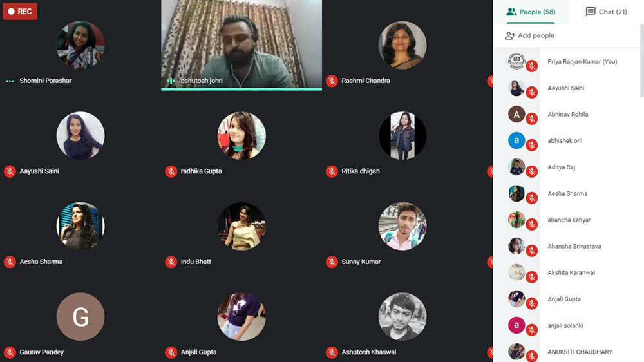Click the three dots next to Shomini Parashar

pyautogui.click(x=10, y=81)
